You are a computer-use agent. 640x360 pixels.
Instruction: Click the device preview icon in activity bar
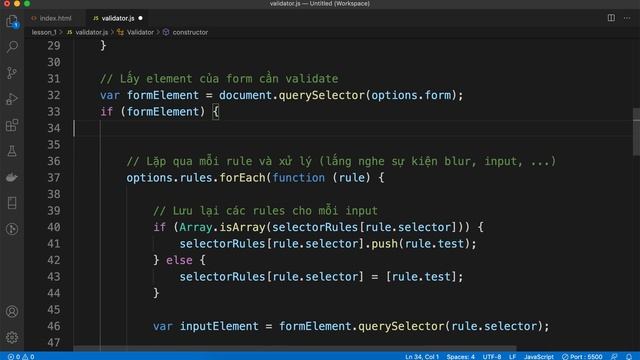pyautogui.click(x=12, y=203)
